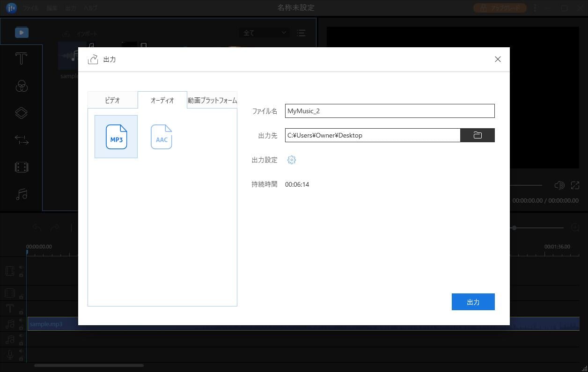Open the Text panel in left sidebar

tap(21, 59)
